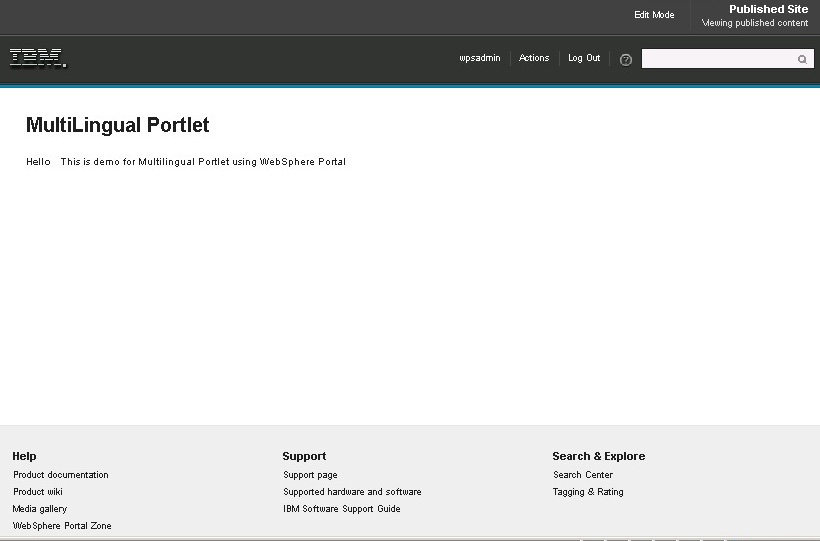Click text 'This is demo for Multilingual Portlet'
This screenshot has height=541, width=820.
[x=145, y=162]
